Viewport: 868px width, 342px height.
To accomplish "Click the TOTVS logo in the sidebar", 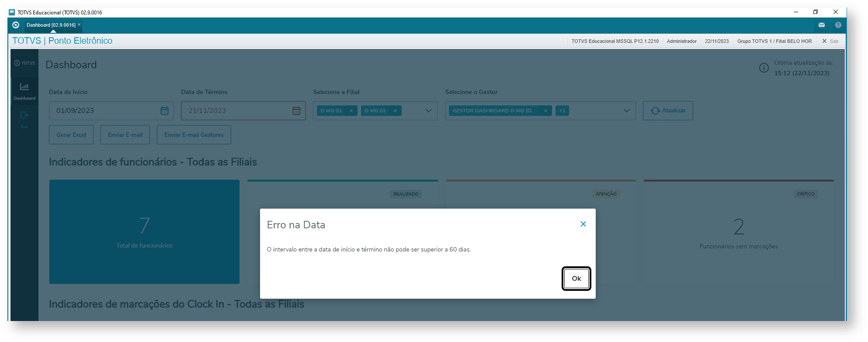I will click(24, 63).
